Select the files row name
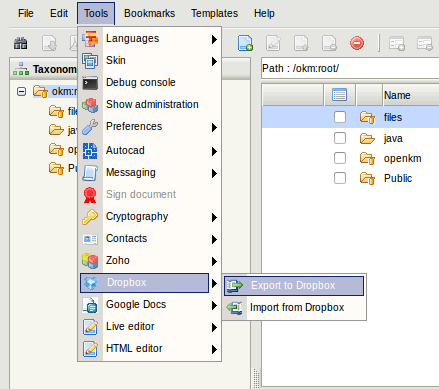The height and width of the screenshot is (389, 439). pyautogui.click(x=393, y=117)
